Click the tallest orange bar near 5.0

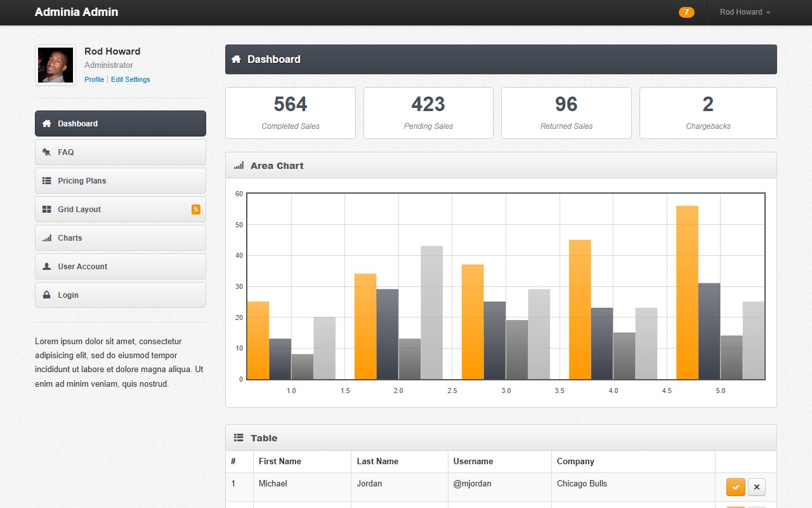(687, 292)
